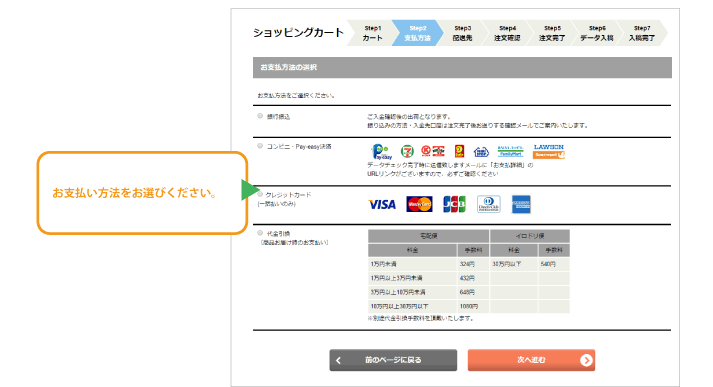The width and height of the screenshot is (713, 387).
Task: Open the Step6 データ入稿 step
Action: (x=597, y=33)
